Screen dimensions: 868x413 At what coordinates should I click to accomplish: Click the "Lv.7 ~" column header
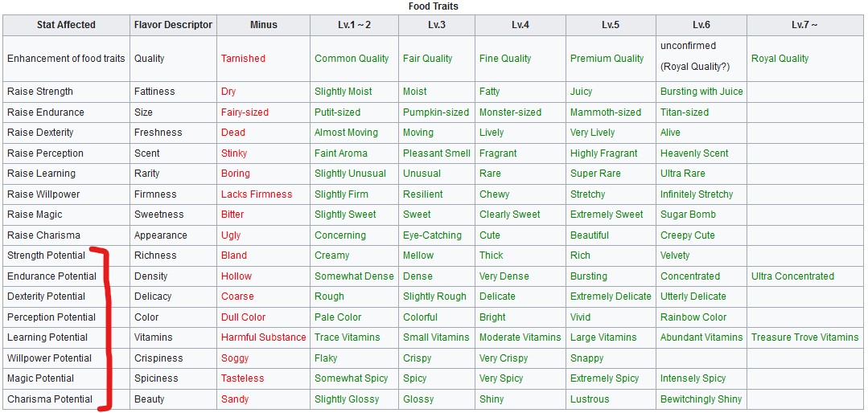[804, 25]
